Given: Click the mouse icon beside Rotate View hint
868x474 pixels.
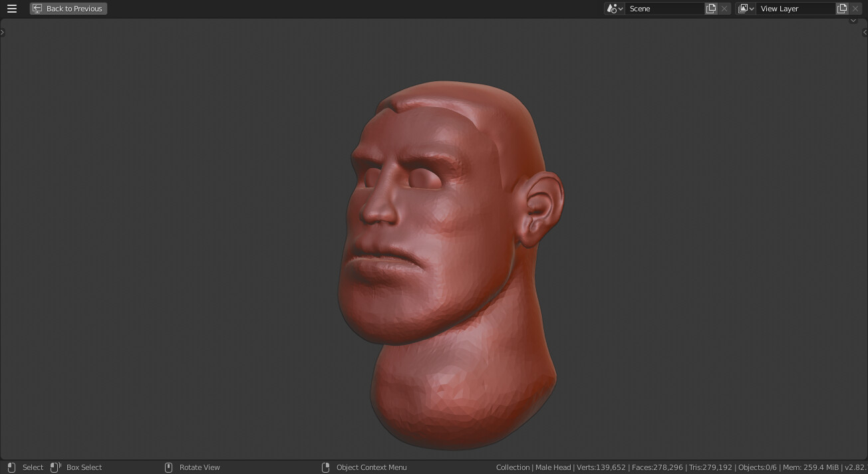Looking at the screenshot, I should (170, 467).
